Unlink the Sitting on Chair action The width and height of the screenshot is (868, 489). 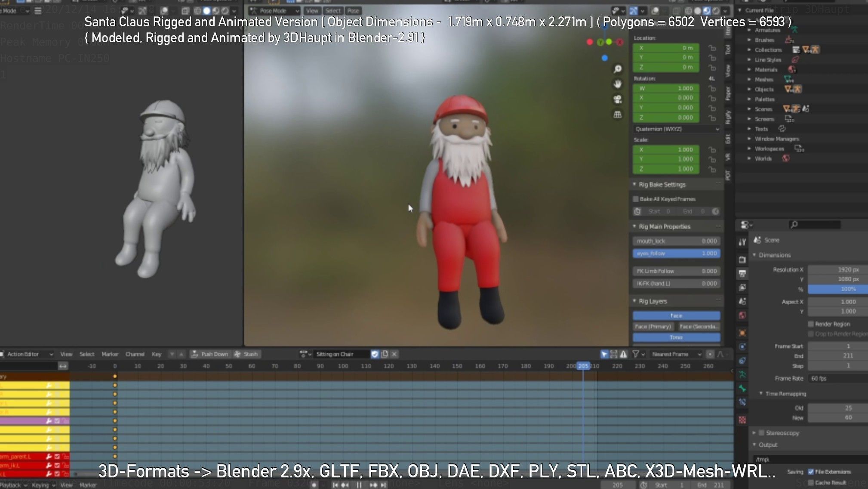(x=394, y=354)
